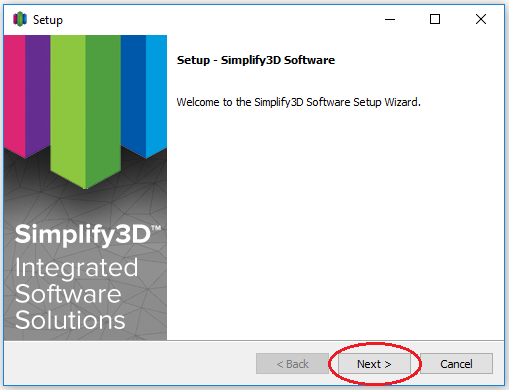Click the Cancel button
The width and height of the screenshot is (509, 390).
456,364
